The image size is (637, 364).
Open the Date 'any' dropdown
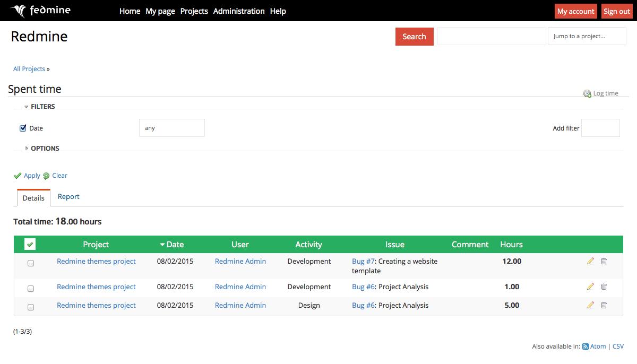172,128
